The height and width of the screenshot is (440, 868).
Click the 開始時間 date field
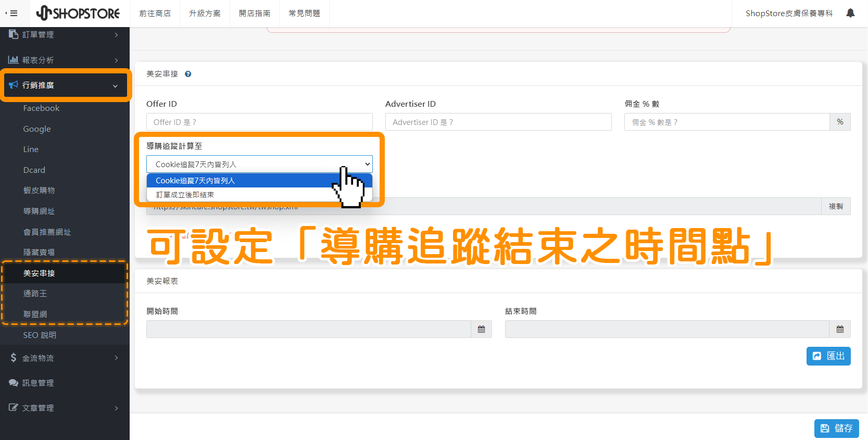(x=309, y=329)
